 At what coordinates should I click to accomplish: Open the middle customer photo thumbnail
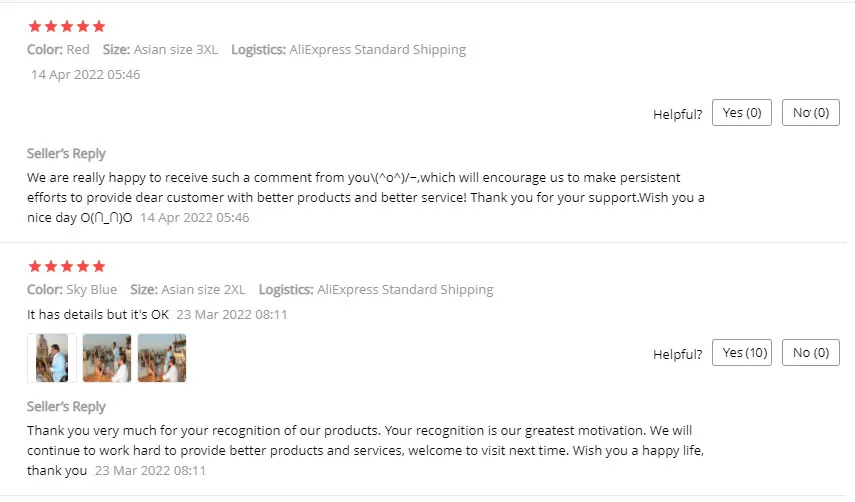[x=107, y=358]
